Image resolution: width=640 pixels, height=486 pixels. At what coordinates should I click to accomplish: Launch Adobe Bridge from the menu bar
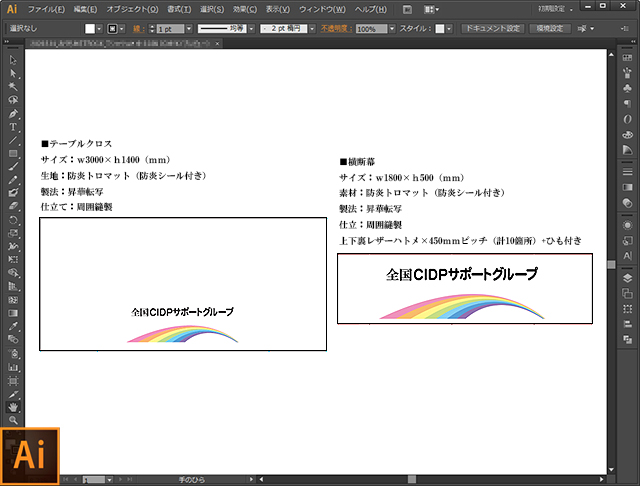pos(407,9)
